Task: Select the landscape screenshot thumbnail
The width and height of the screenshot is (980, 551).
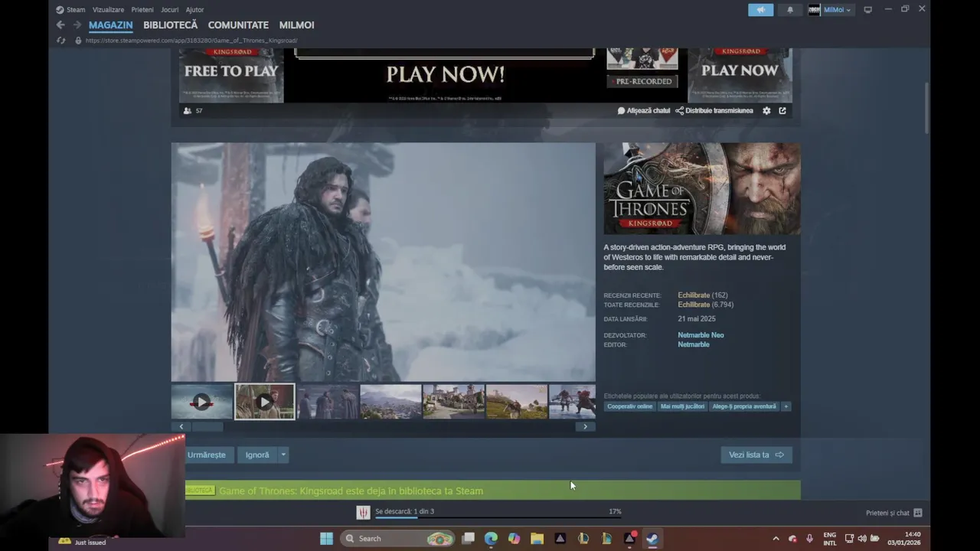Action: [x=390, y=402]
